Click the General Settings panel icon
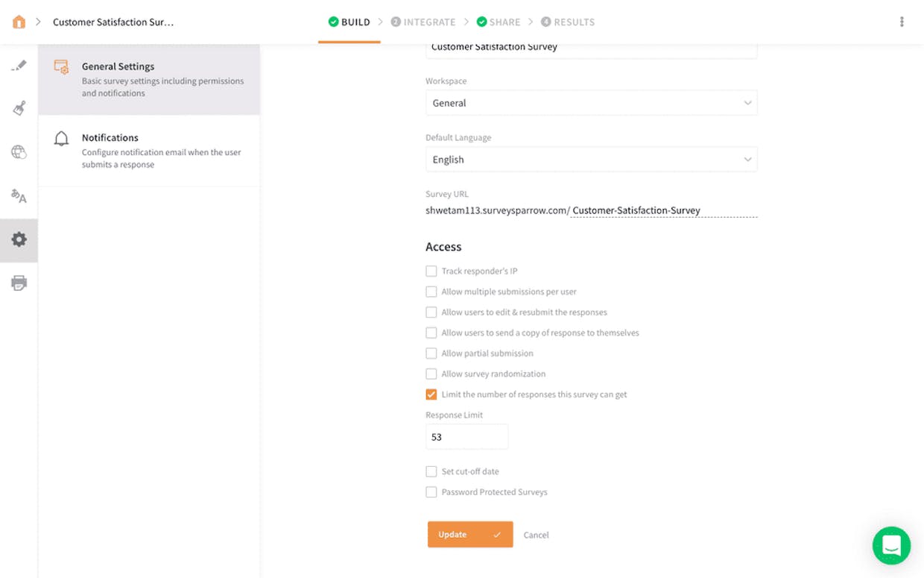The image size is (924, 578). coord(61,67)
